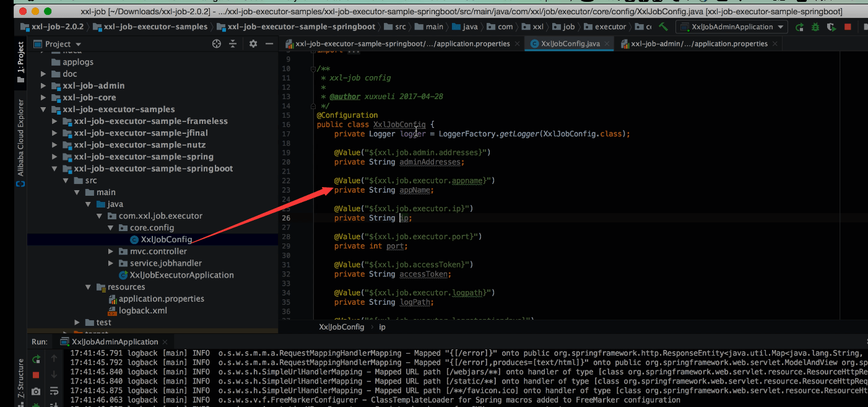This screenshot has height=407, width=868.
Task: Click the appName field declaration in the code
Action: 415,190
